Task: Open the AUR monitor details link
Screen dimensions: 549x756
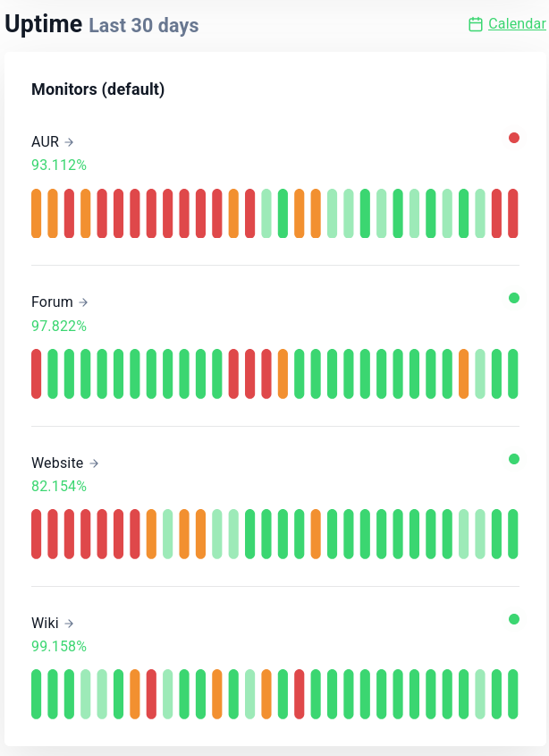Action: (x=46, y=141)
